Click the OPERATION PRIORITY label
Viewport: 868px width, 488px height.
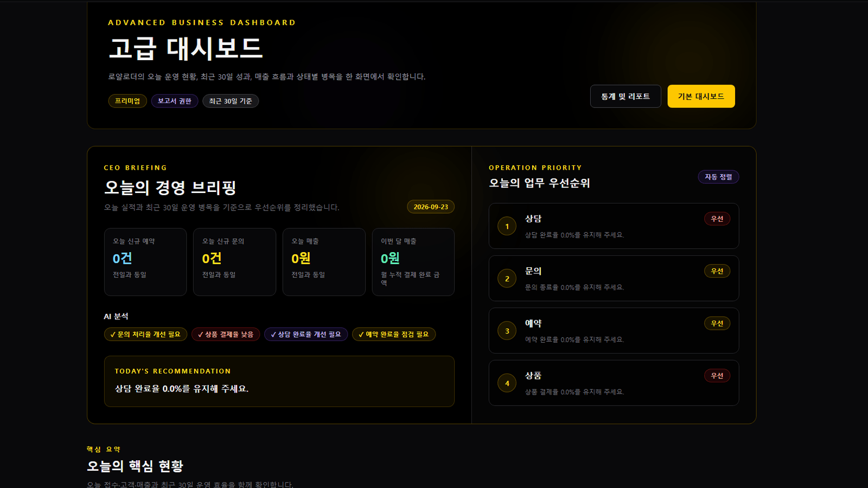[535, 168]
